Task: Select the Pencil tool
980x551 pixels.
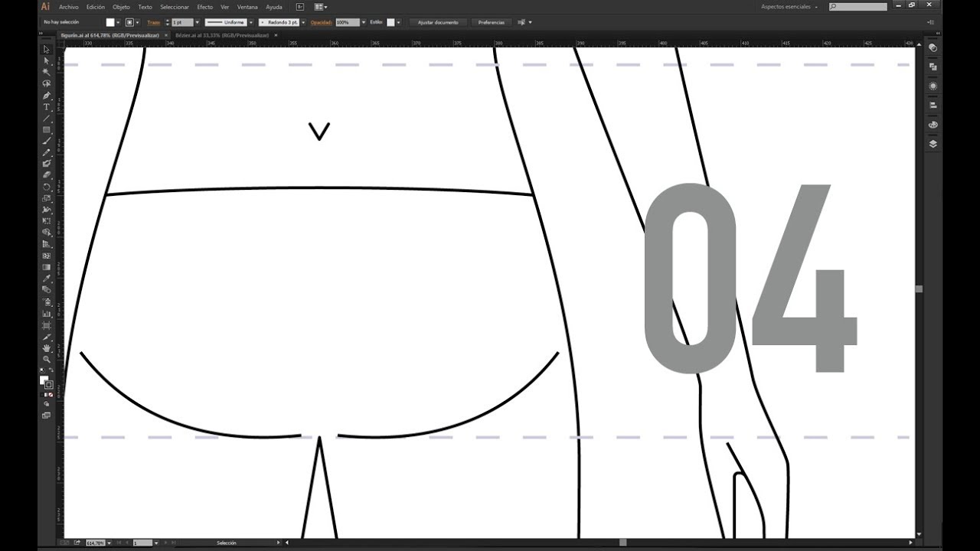Action: (47, 152)
